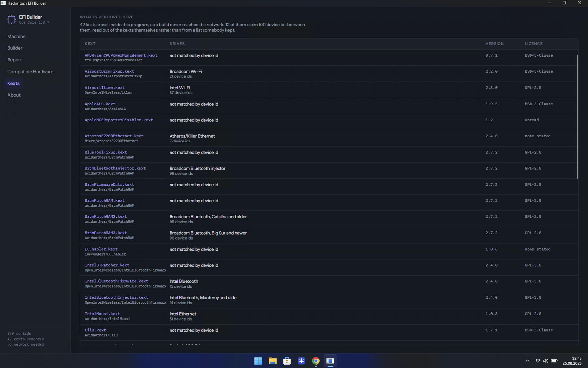Screen dimensions: 588x368
Task: Go to the Machine page
Action: pyautogui.click(x=16, y=36)
